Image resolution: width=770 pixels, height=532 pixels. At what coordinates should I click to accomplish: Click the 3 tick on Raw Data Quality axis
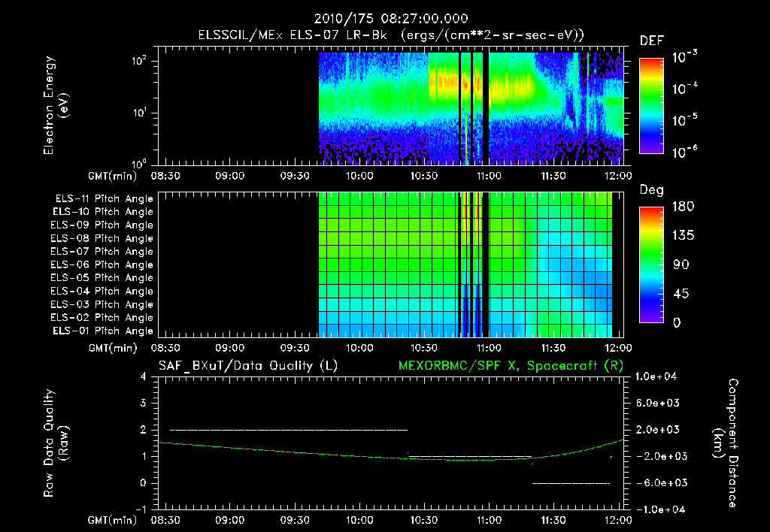144,403
